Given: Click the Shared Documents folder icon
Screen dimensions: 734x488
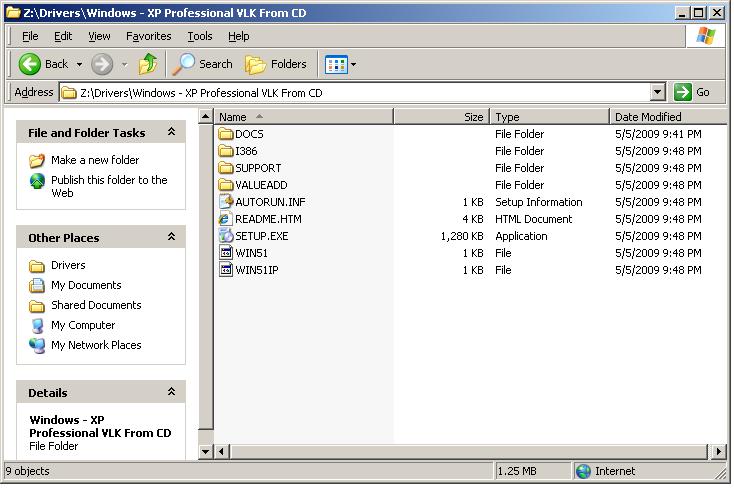Looking at the screenshot, I should click(x=37, y=306).
